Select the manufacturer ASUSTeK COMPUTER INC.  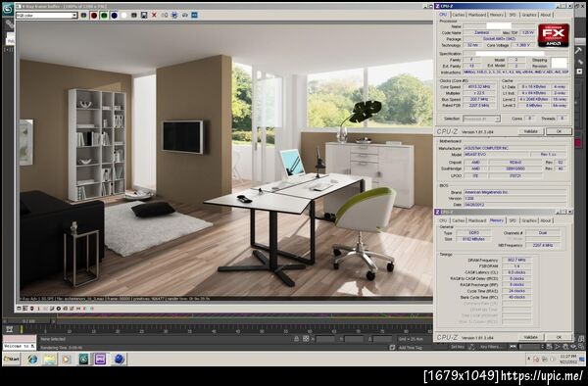pyautogui.click(x=515, y=148)
